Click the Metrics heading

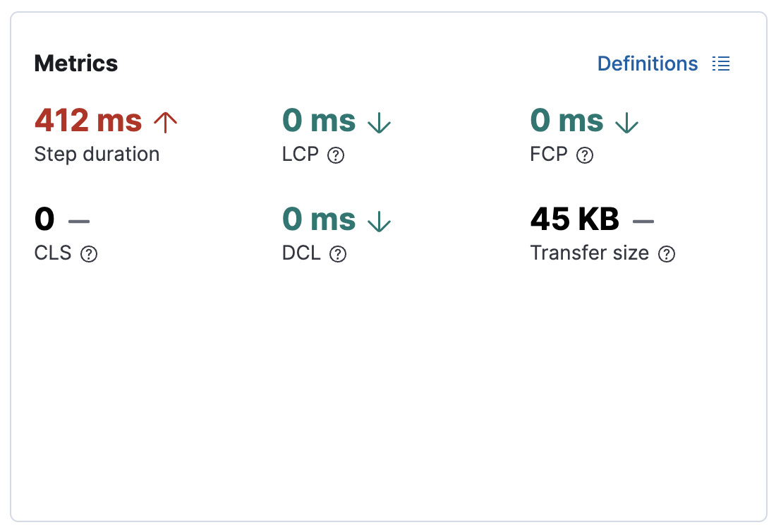[x=75, y=64]
